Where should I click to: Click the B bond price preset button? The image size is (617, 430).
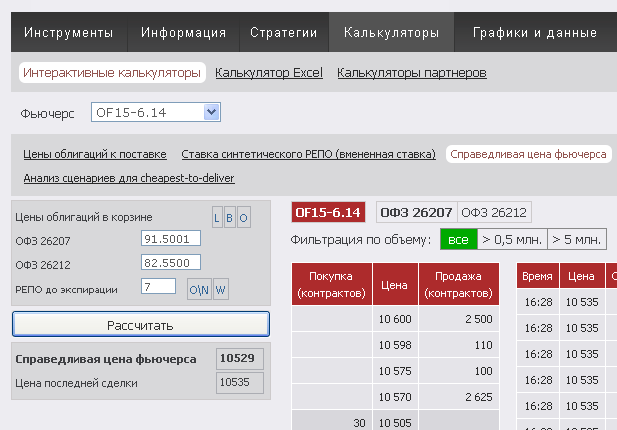[229, 218]
